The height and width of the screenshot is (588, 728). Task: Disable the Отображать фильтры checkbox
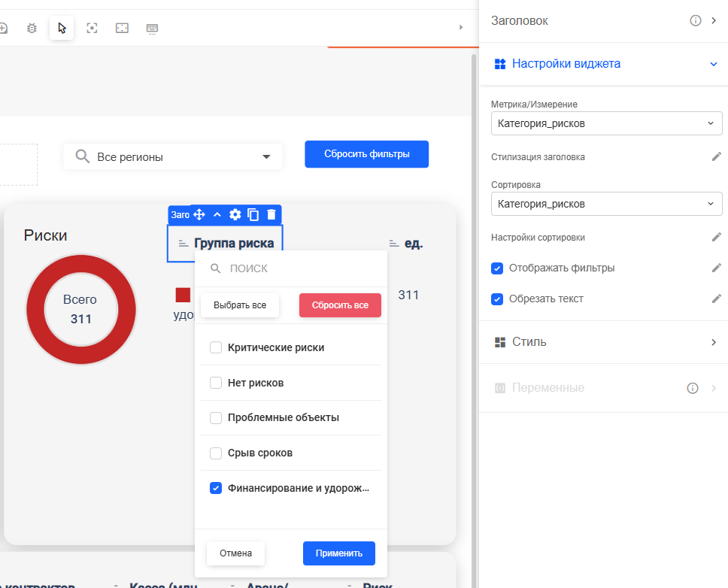tap(497, 268)
